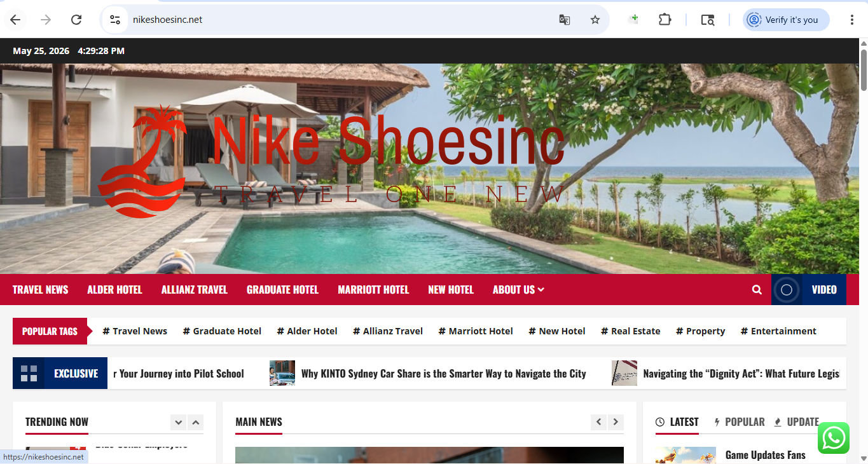Click the Exclusive grid icon
The width and height of the screenshot is (868, 464).
pos(29,373)
